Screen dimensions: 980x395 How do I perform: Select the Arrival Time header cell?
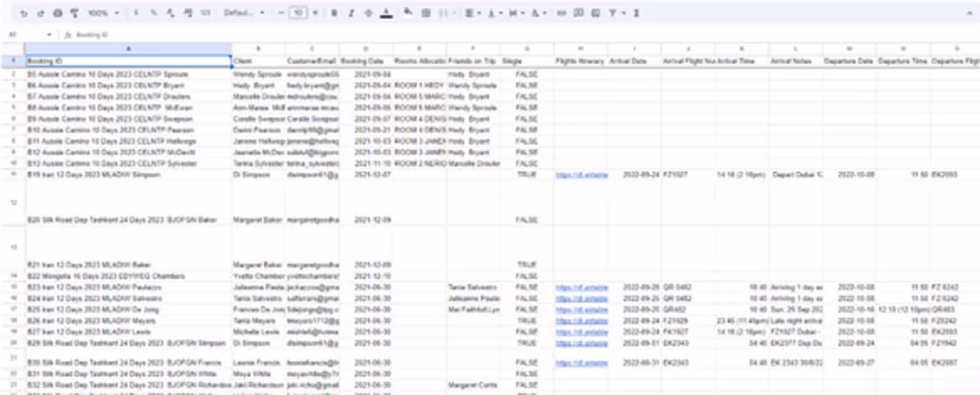tap(742, 61)
